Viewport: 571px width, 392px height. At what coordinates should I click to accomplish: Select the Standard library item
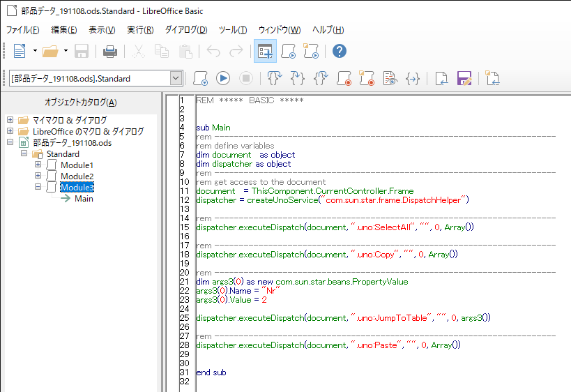[x=63, y=153]
